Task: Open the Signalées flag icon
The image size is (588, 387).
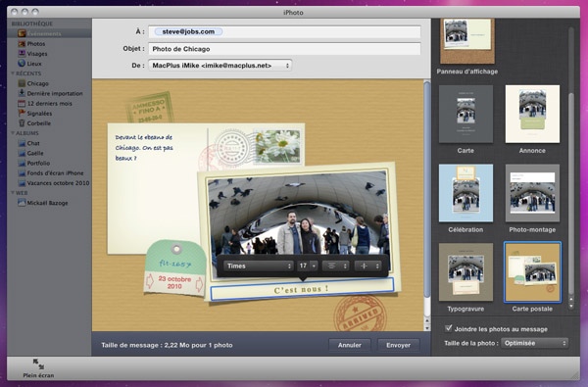Action: click(22, 113)
